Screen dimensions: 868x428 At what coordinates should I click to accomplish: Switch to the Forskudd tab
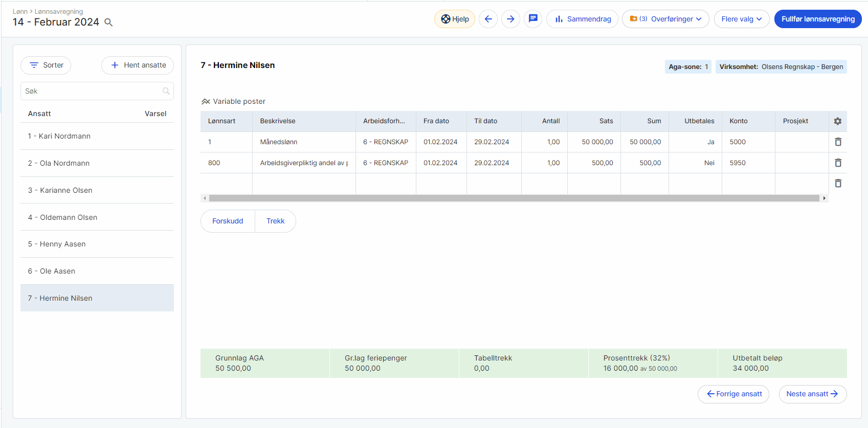tap(228, 221)
